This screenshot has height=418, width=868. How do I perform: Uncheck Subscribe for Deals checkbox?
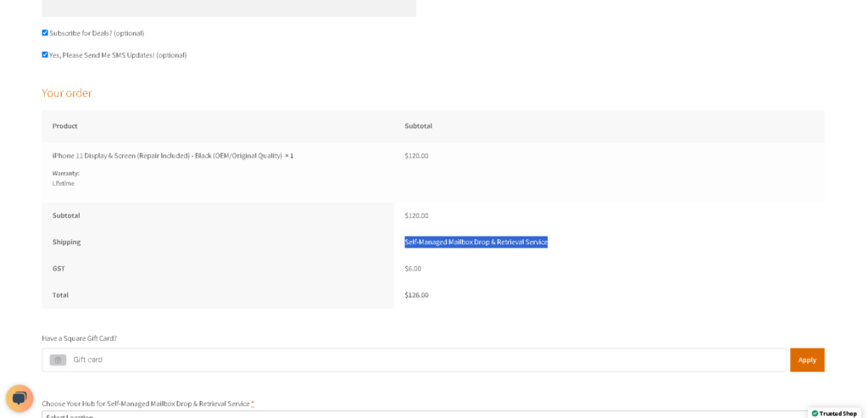point(45,33)
